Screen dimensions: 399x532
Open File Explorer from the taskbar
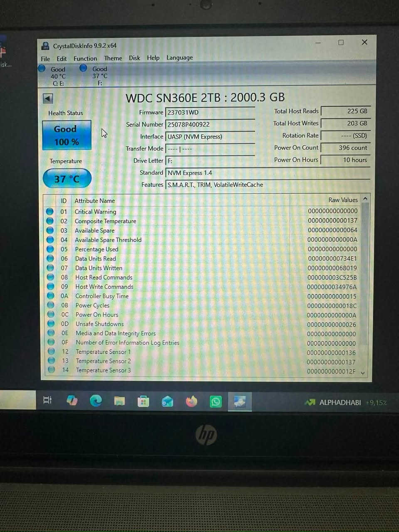tap(120, 401)
